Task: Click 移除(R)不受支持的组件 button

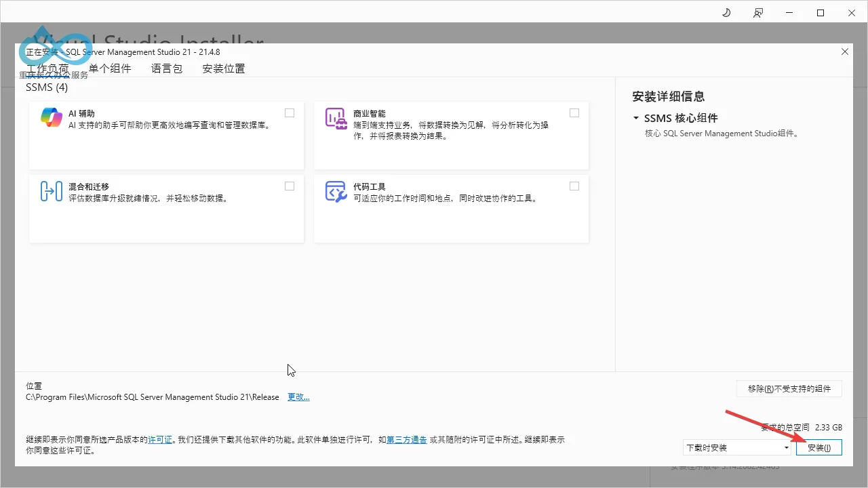Action: (789, 388)
